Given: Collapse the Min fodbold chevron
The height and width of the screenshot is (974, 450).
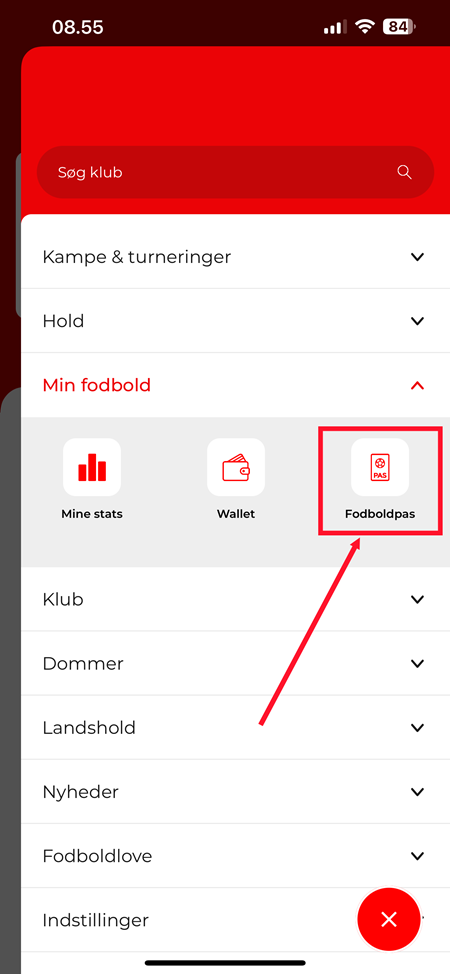Looking at the screenshot, I should [x=417, y=386].
